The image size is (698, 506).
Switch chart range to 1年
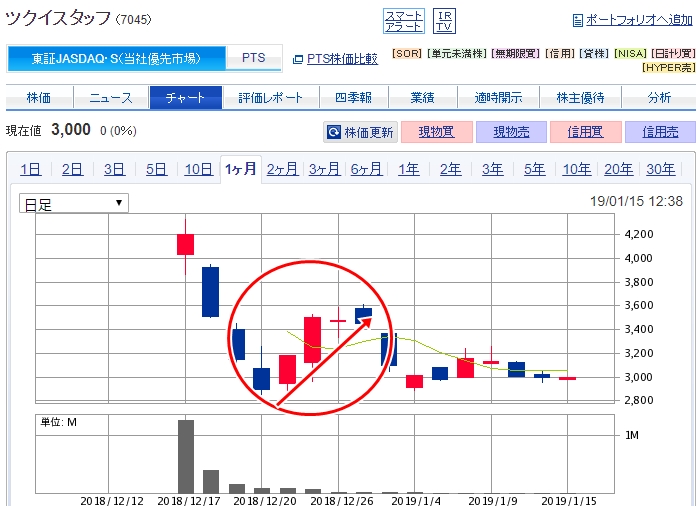(x=408, y=169)
